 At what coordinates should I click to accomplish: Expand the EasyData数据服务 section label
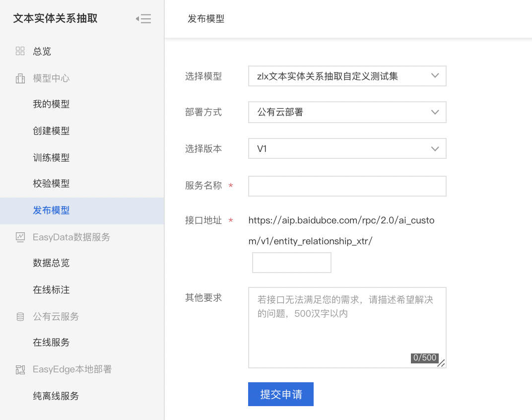tap(71, 237)
